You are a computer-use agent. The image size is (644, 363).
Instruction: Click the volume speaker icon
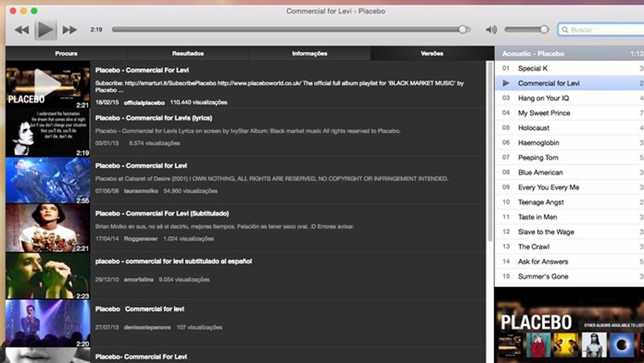(x=492, y=29)
